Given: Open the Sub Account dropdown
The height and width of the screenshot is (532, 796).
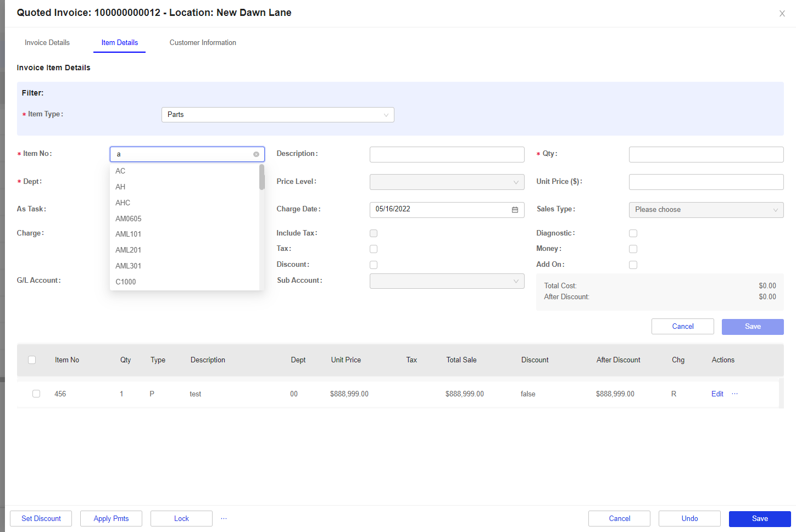Looking at the screenshot, I should (x=447, y=281).
